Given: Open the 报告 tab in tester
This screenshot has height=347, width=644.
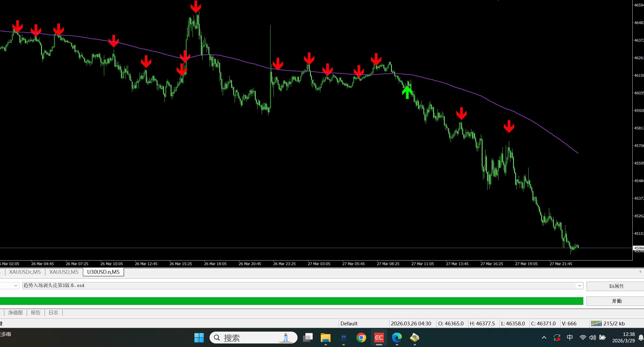Looking at the screenshot, I should 35,313.
